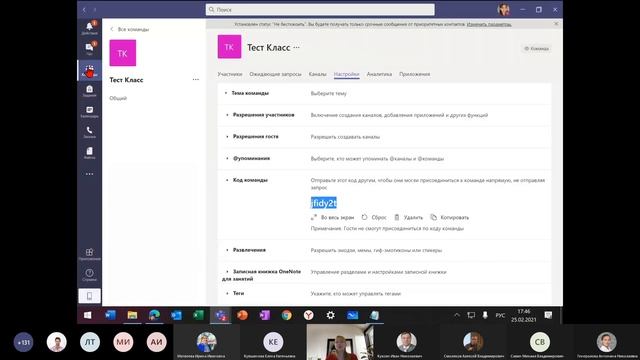
Task: Open the Windows notification center icon
Action: coord(548,315)
